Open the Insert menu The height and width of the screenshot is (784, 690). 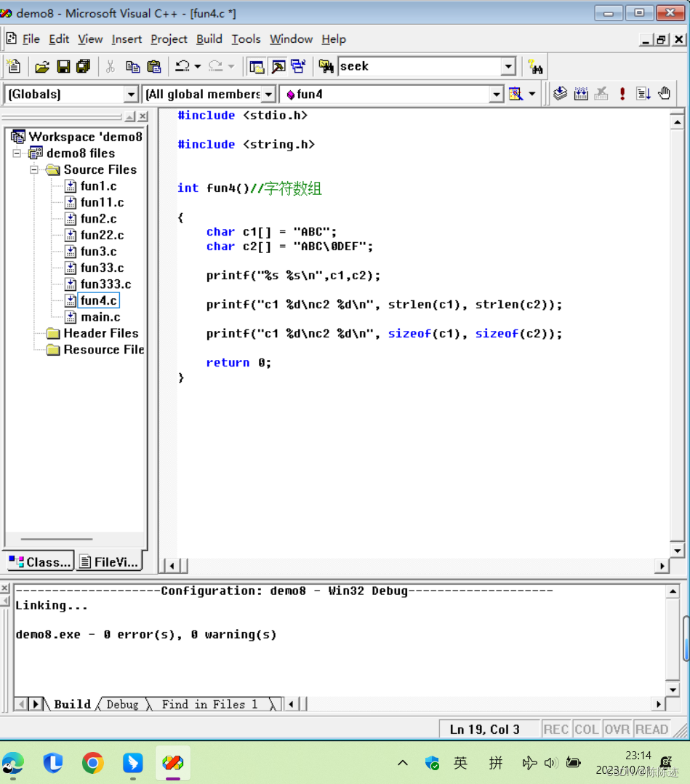point(127,39)
